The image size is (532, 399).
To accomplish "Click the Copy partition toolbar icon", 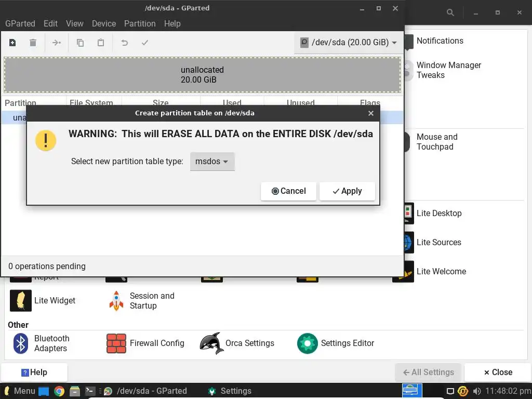I will [80, 43].
